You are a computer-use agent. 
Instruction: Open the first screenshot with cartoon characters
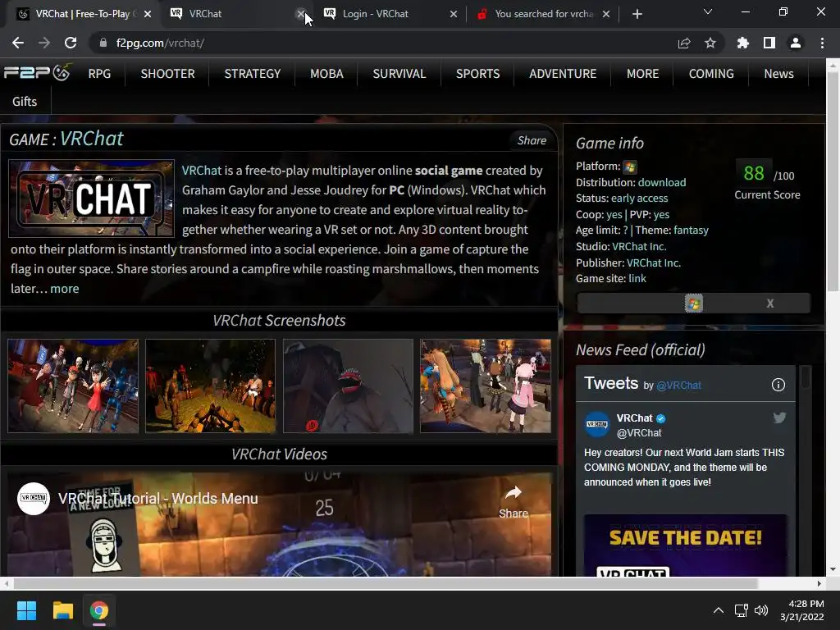pos(73,386)
